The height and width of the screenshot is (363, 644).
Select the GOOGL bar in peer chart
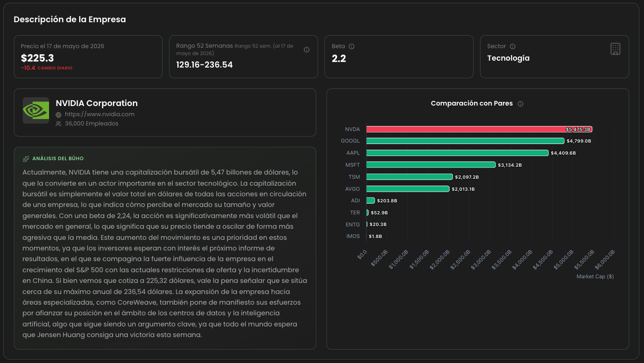[465, 141]
